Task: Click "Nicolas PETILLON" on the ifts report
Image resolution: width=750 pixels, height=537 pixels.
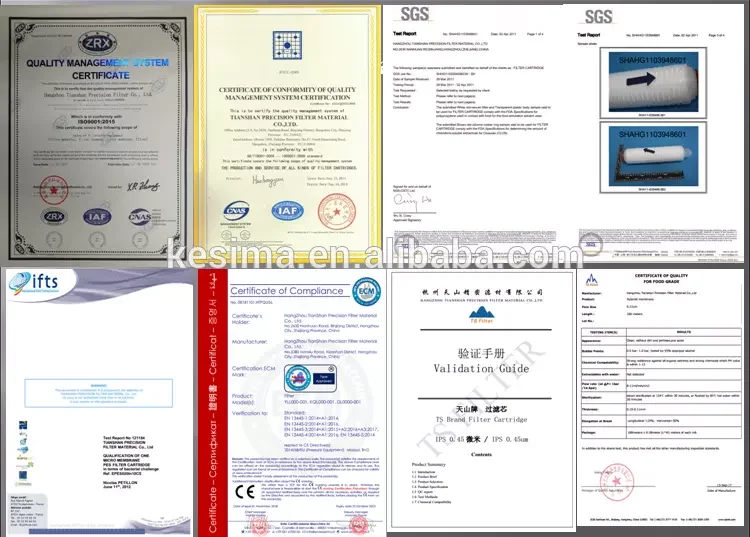Action: 120,482
